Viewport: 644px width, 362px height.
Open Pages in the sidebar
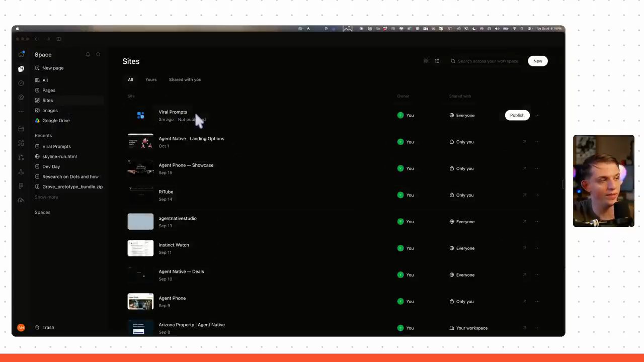(x=49, y=90)
